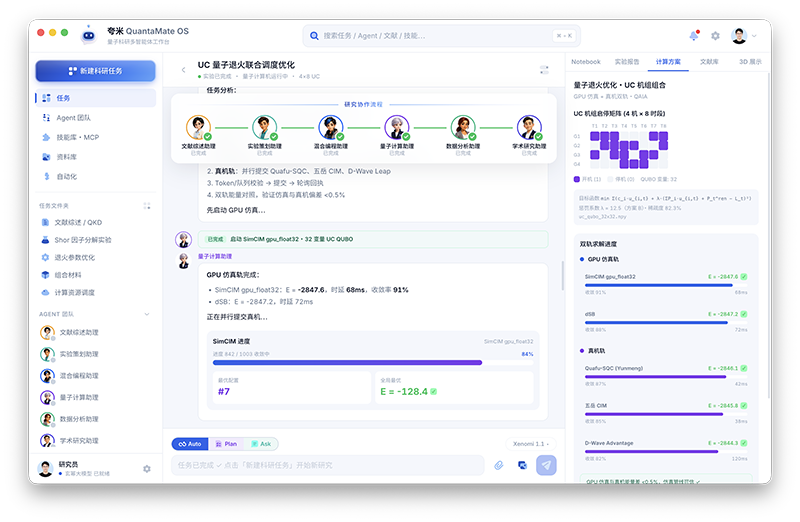Select 文献综述助理 in sidebar agent list
800x522 pixels.
point(95,333)
